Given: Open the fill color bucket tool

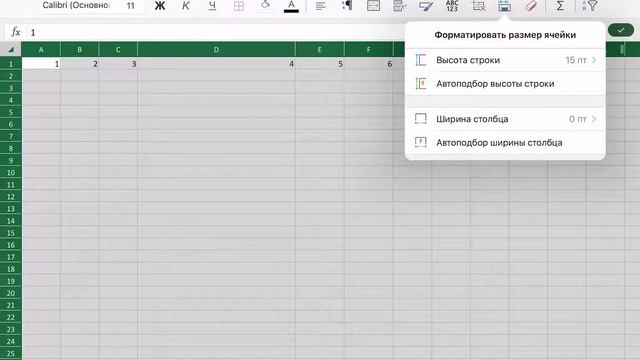Looking at the screenshot, I should (265, 6).
